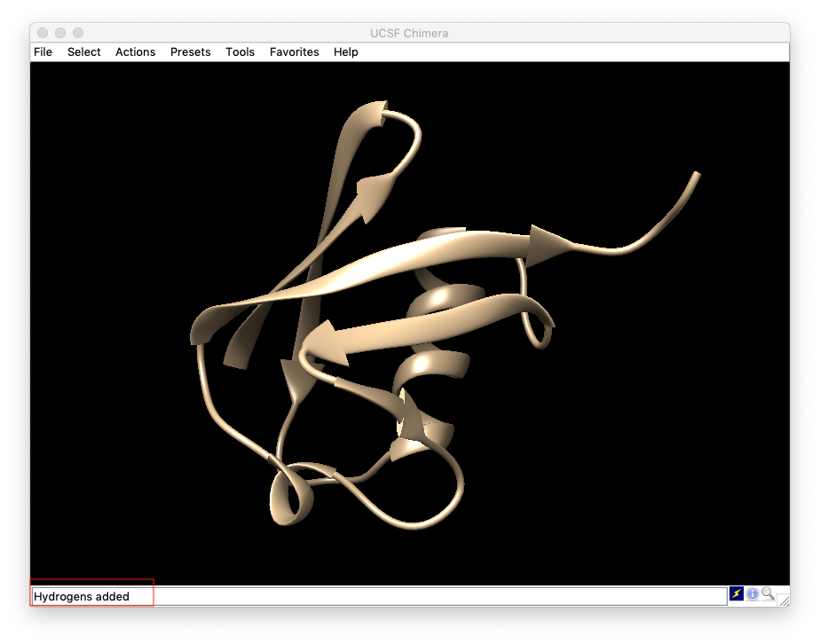Open the File menu
The width and height of the screenshot is (820, 644).
pos(43,52)
